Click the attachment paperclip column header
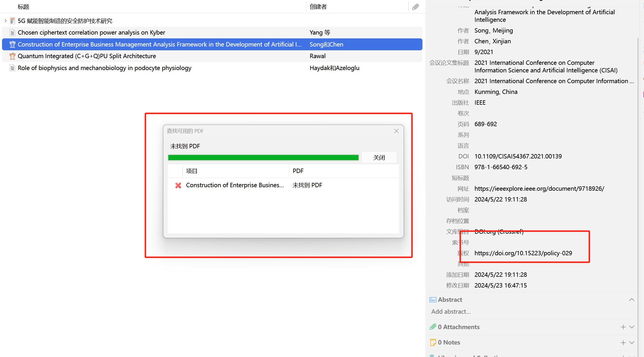Image resolution: width=644 pixels, height=357 pixels. pos(415,7)
